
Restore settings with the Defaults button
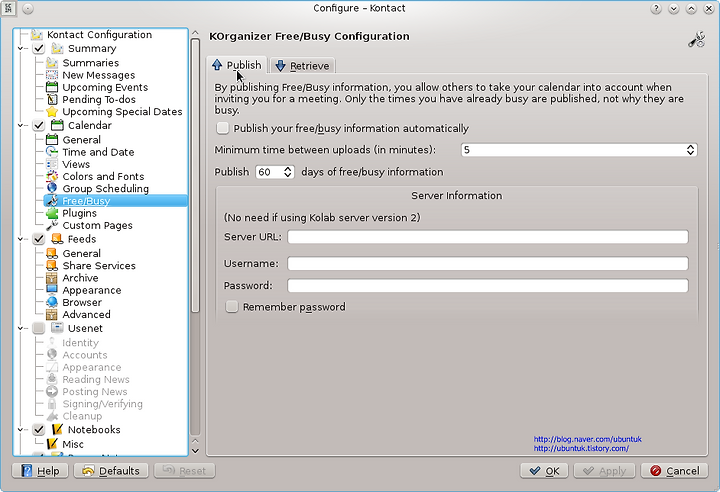(111, 471)
